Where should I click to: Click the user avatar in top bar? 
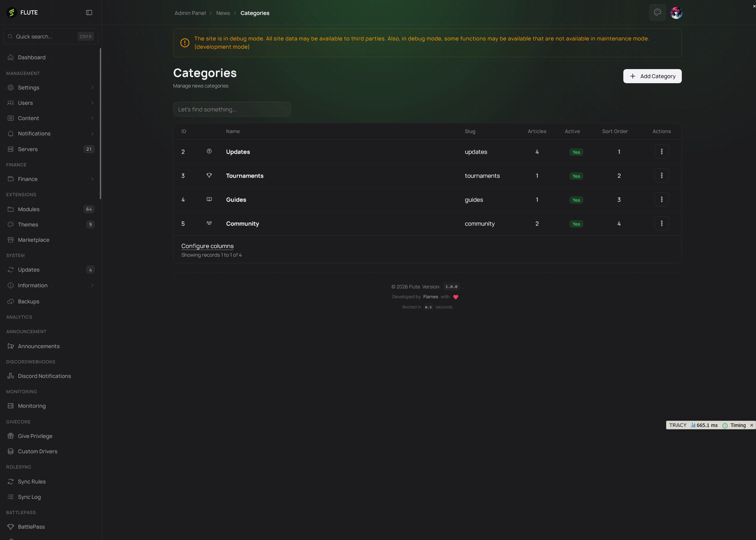676,13
